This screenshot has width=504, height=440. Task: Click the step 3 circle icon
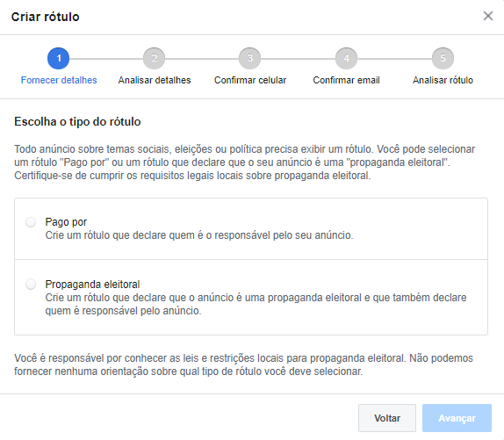click(x=249, y=58)
